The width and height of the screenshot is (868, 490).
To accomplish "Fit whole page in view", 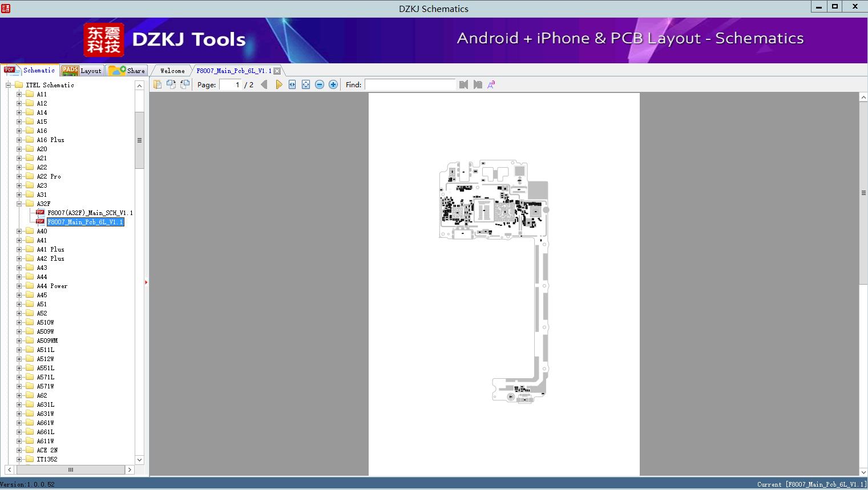I will [306, 84].
